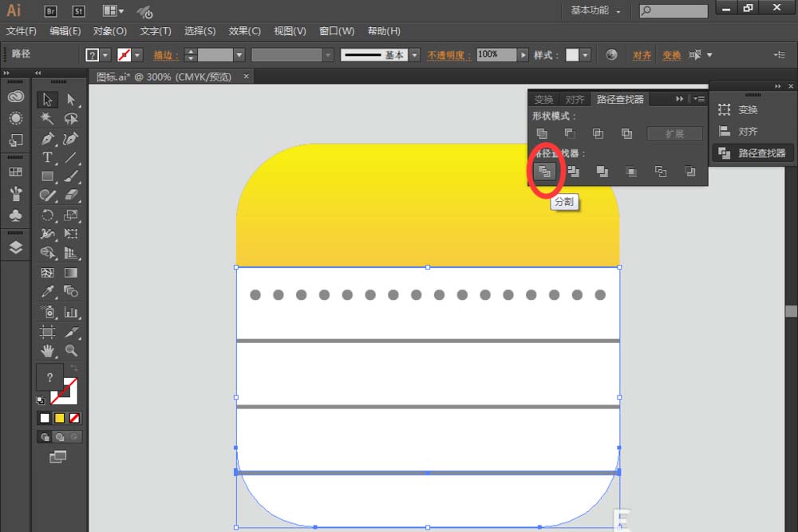
Task: Select the Eyedropper tool
Action: [47, 291]
